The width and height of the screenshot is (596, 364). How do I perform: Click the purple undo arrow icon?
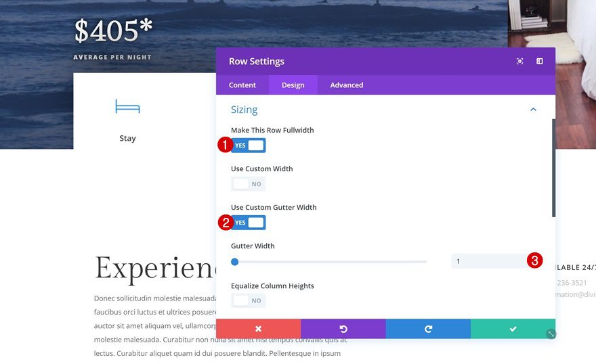pyautogui.click(x=343, y=329)
